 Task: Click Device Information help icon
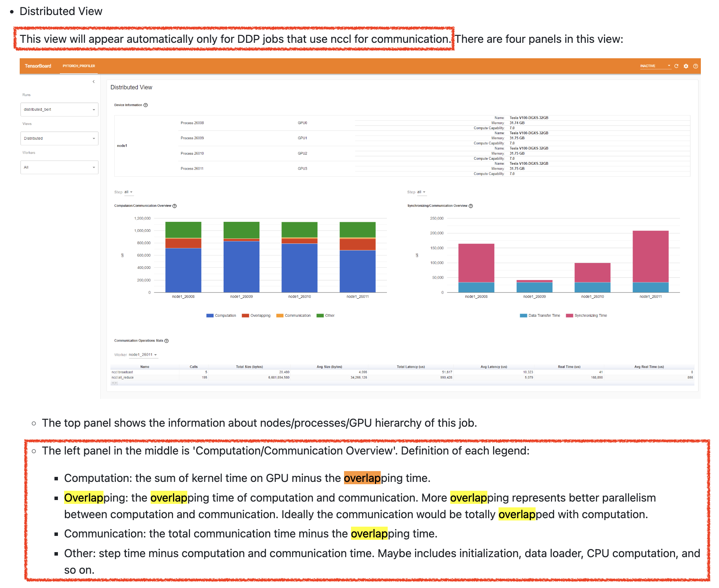tap(146, 105)
